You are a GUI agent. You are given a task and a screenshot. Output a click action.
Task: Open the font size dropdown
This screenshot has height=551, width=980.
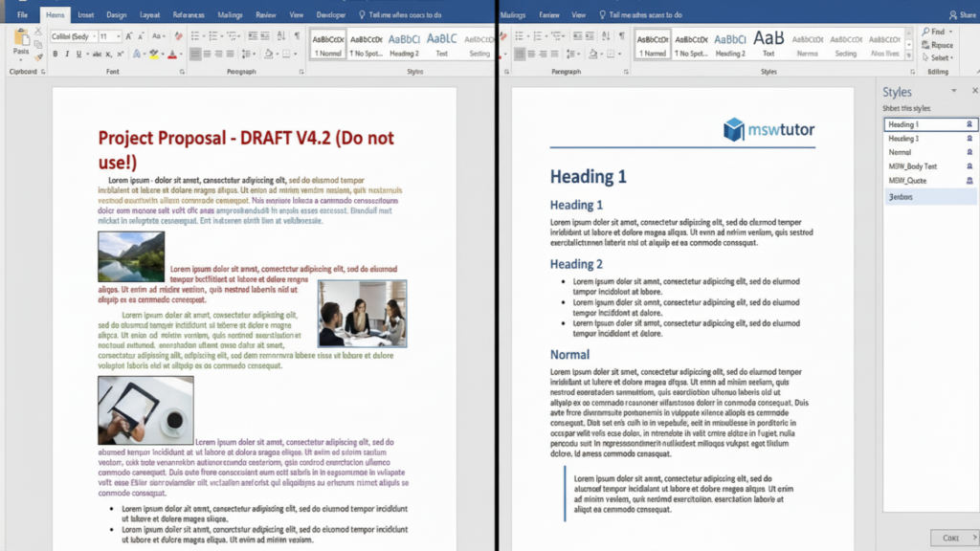click(x=119, y=36)
